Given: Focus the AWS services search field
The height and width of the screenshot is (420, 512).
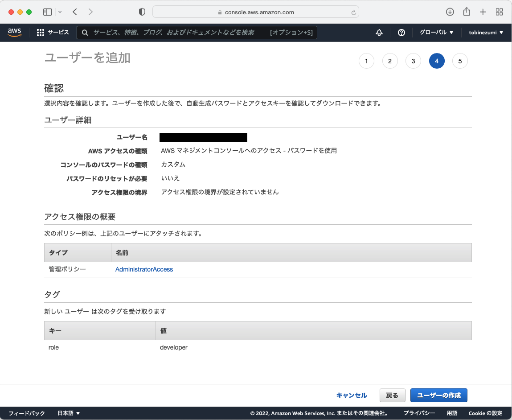Looking at the screenshot, I should (197, 33).
